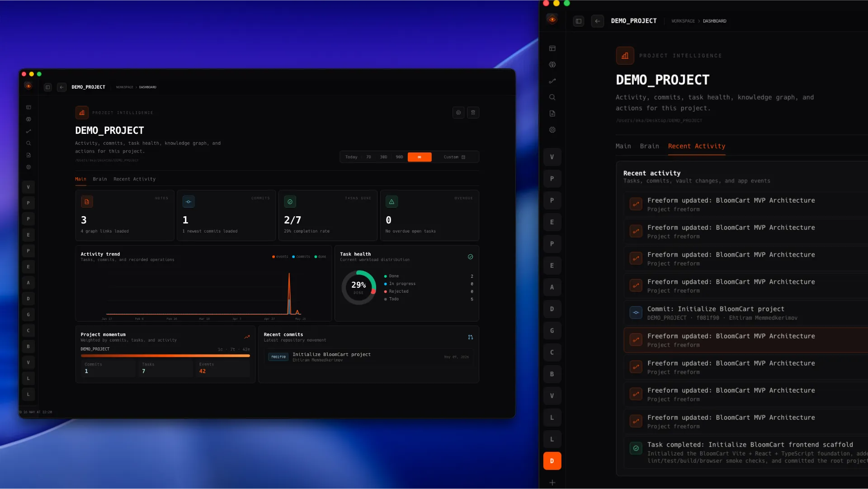Image resolution: width=868 pixels, height=489 pixels.
Task: Select the 90D time range
Action: 399,157
